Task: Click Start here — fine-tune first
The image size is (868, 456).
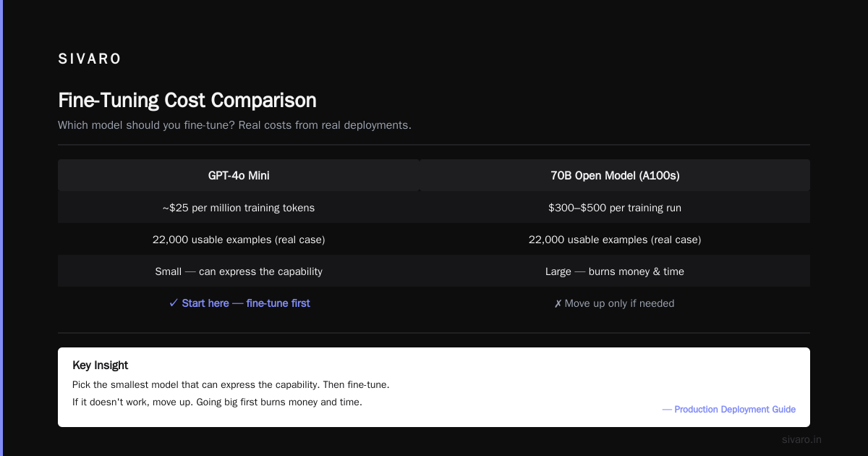Action: click(x=246, y=303)
